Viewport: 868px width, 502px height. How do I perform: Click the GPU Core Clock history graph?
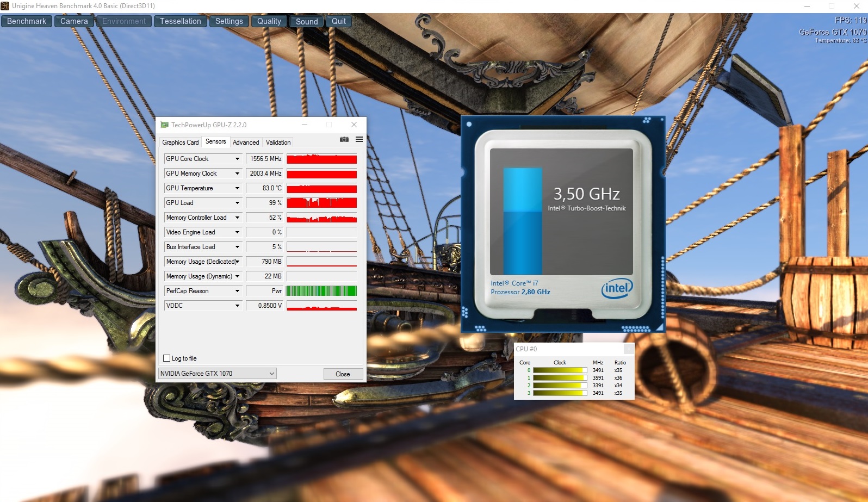[322, 159]
